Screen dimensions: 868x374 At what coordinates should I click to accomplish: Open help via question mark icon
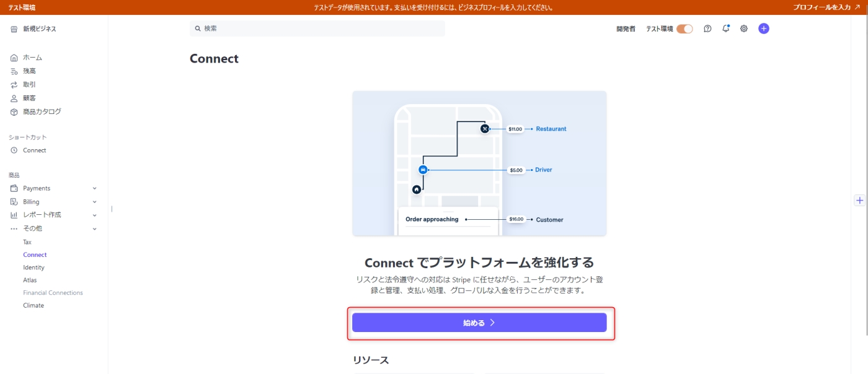pos(707,28)
